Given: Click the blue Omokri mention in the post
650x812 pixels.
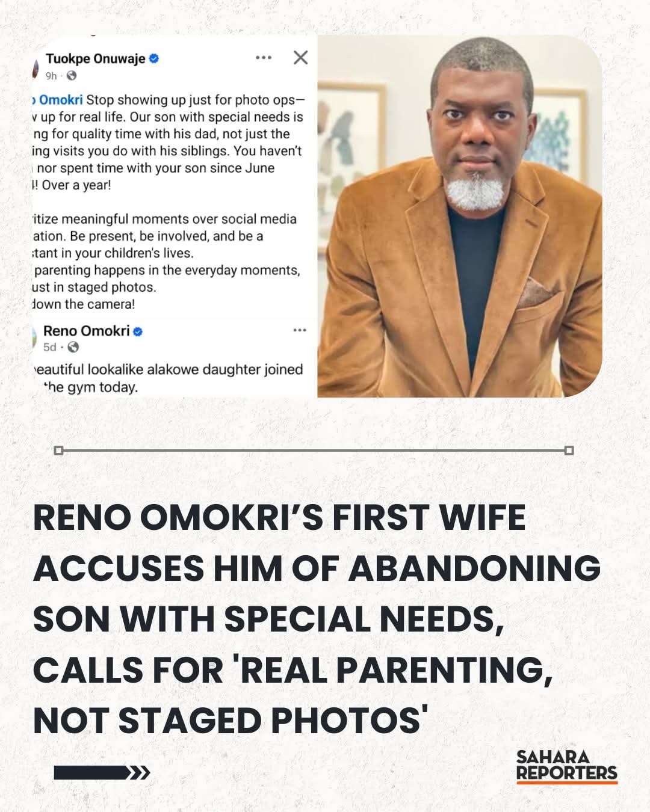Looking at the screenshot, I should click(60, 100).
